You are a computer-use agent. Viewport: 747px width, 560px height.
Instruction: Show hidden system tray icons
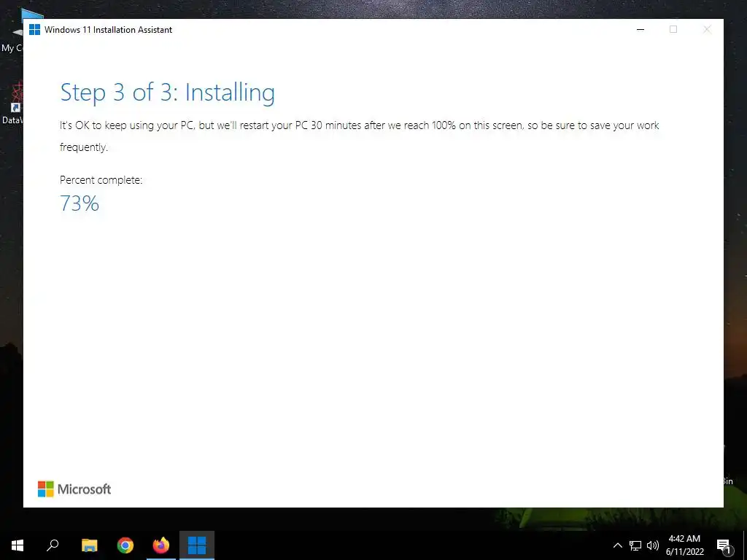click(617, 545)
